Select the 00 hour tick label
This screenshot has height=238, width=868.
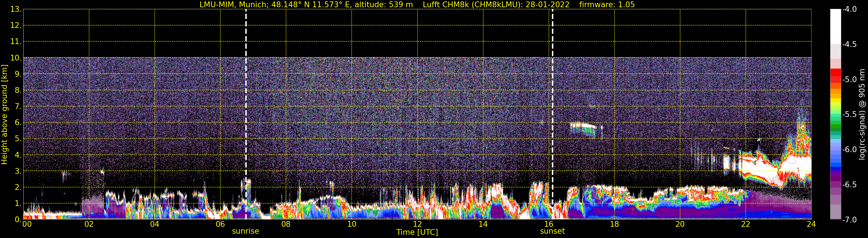click(x=26, y=224)
